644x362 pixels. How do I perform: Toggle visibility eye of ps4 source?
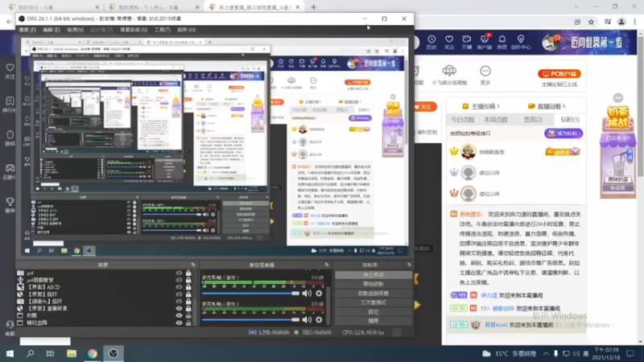point(179,273)
